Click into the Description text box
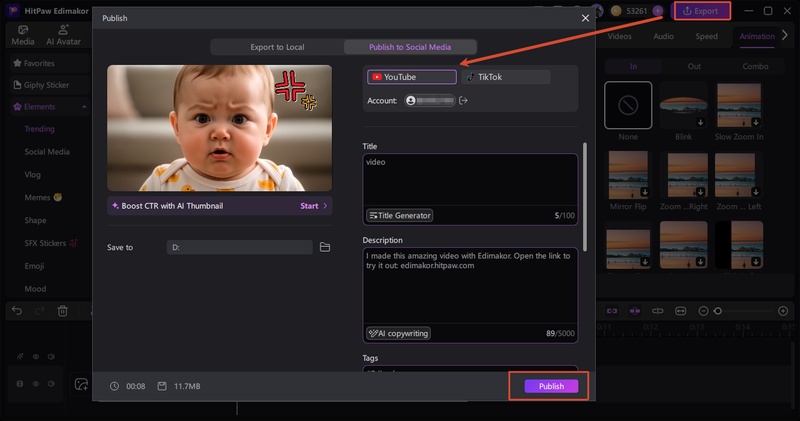This screenshot has width=800, height=421. click(x=470, y=286)
